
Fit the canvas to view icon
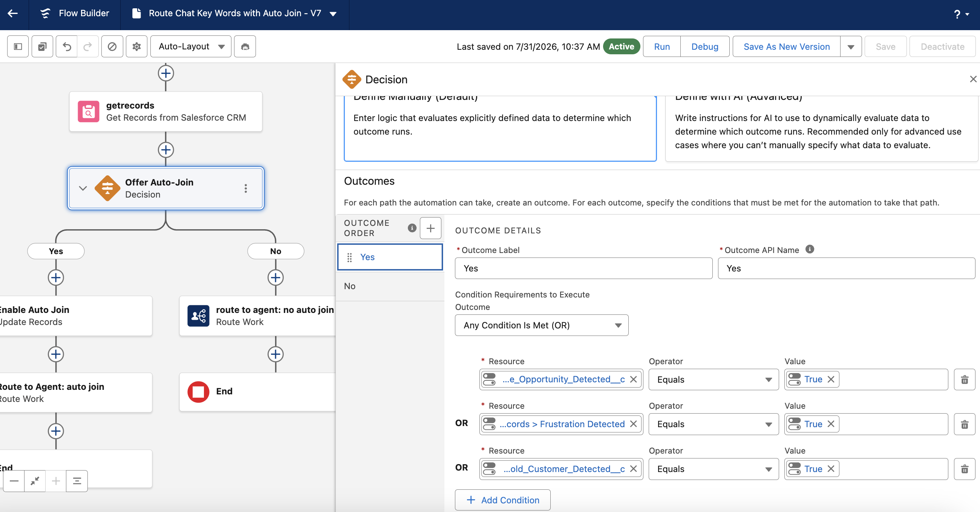click(35, 481)
